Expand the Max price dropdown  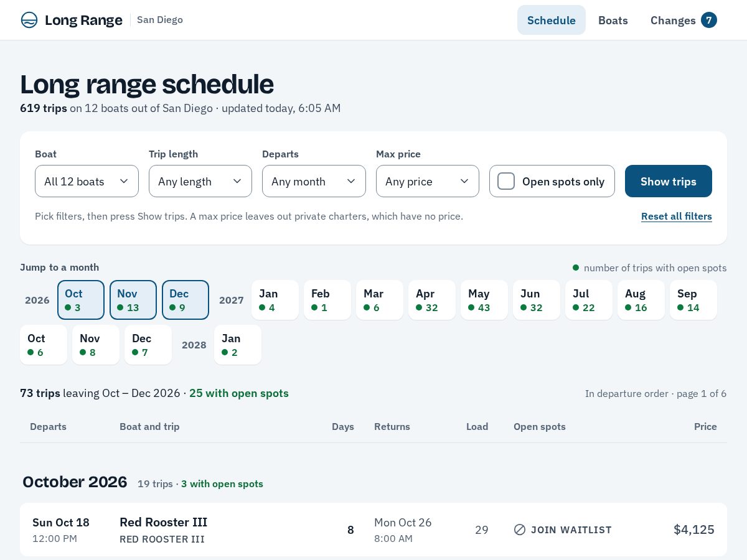428,181
